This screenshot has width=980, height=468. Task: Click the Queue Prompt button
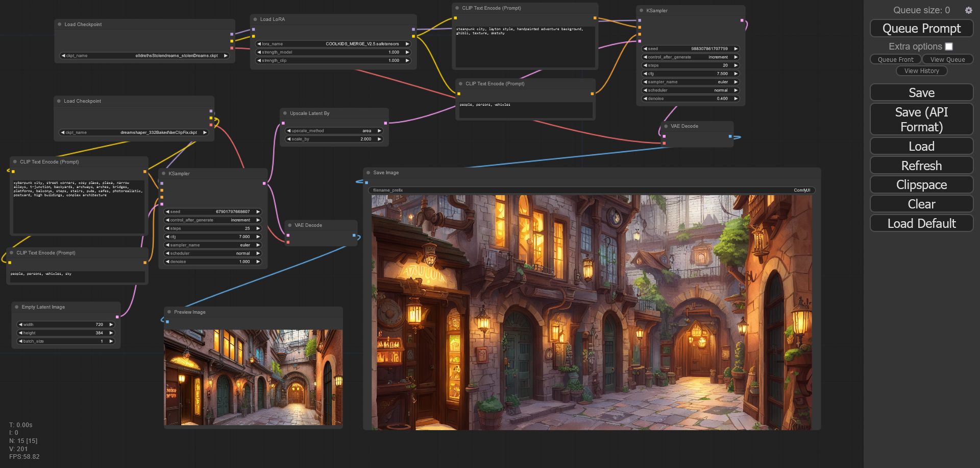coord(921,29)
